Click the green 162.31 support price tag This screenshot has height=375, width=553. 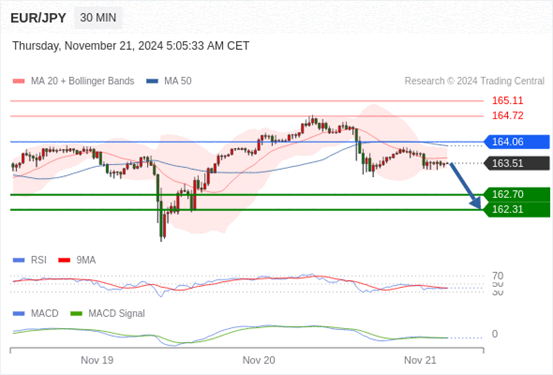pyautogui.click(x=517, y=209)
